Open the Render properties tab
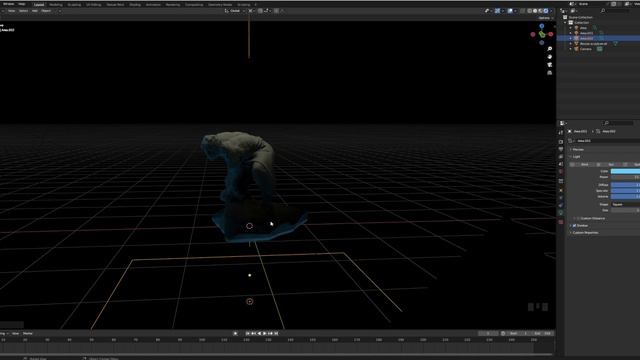Image resolution: width=640 pixels, height=360 pixels. 561,142
